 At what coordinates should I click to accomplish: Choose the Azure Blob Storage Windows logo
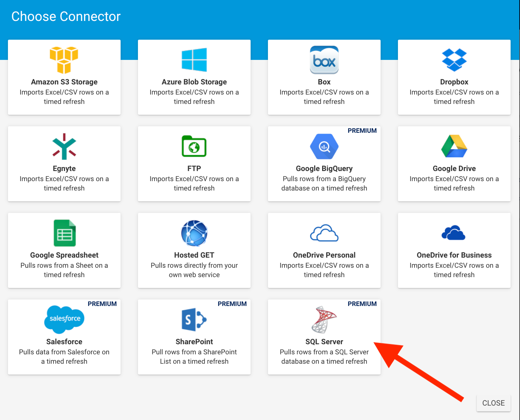[x=194, y=60]
